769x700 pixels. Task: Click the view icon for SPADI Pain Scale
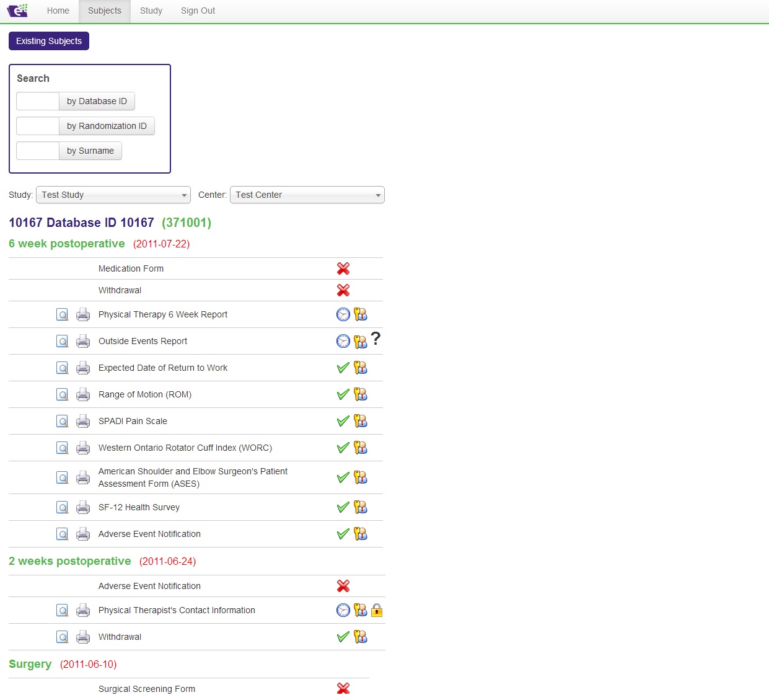coord(63,422)
